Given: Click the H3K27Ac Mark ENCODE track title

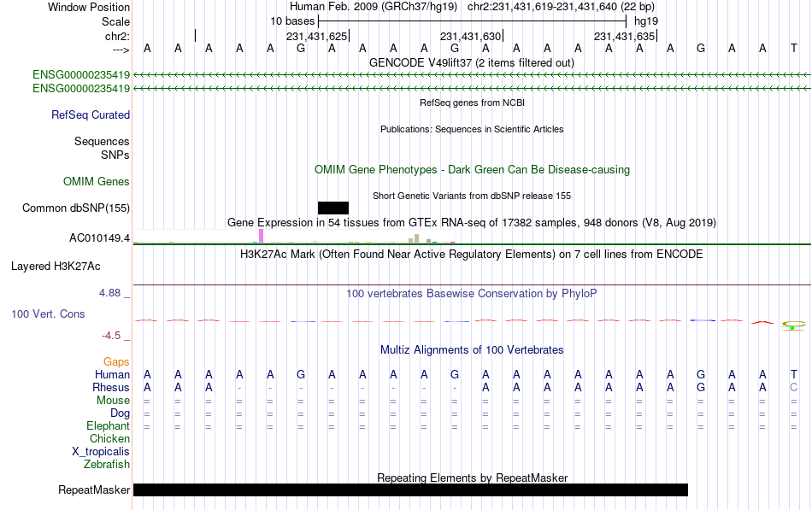Looking at the screenshot, I should pos(472,255).
